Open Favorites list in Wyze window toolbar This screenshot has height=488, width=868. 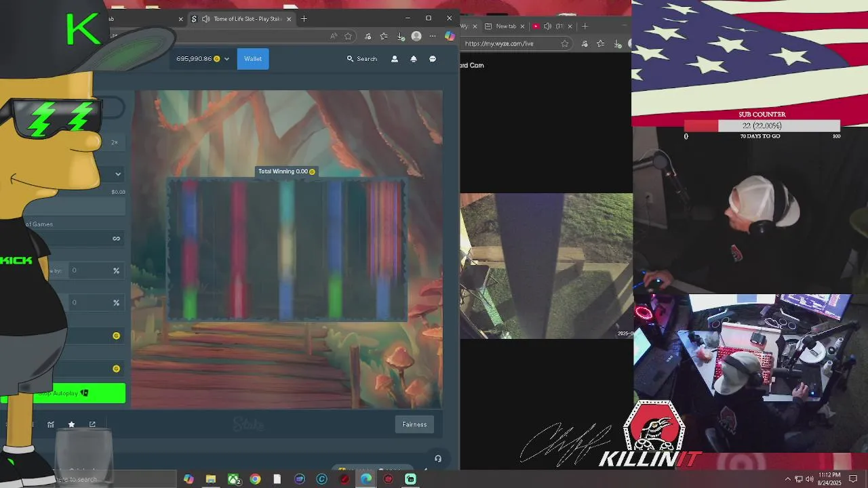click(x=600, y=43)
